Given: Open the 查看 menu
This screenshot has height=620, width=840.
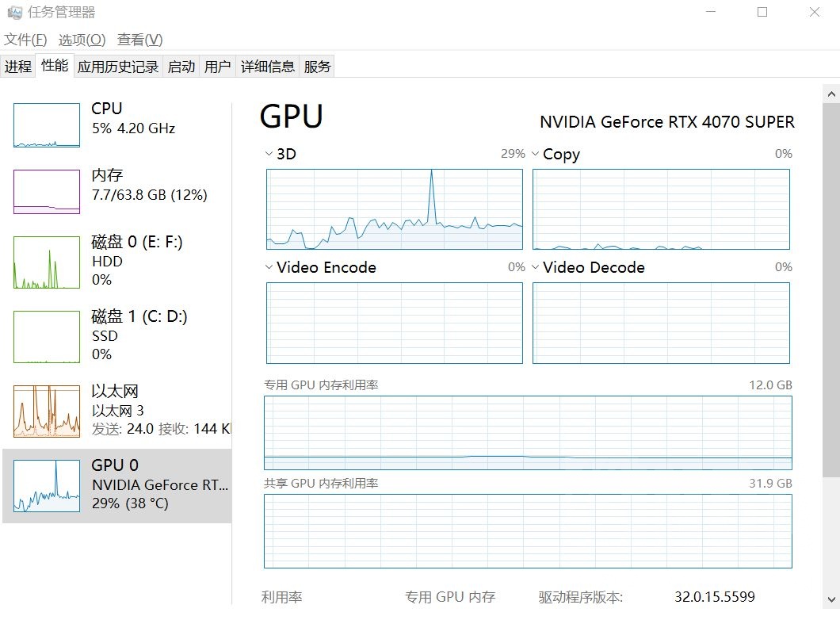Looking at the screenshot, I should 139,39.
